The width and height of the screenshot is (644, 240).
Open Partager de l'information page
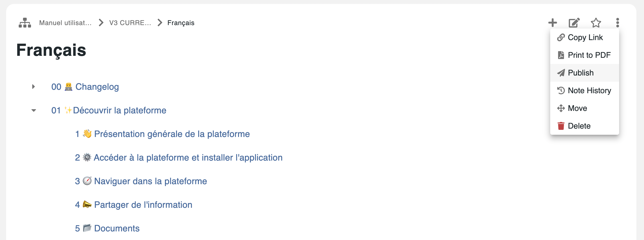143,205
